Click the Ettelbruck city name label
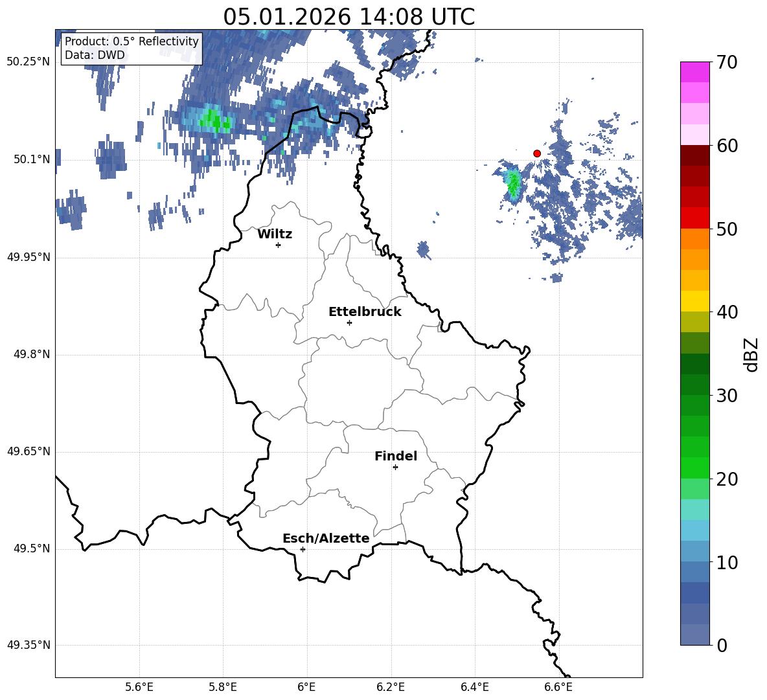 [x=365, y=312]
